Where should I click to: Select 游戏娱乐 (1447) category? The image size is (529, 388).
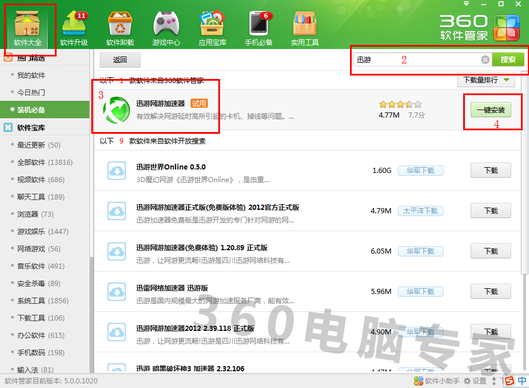tap(43, 231)
